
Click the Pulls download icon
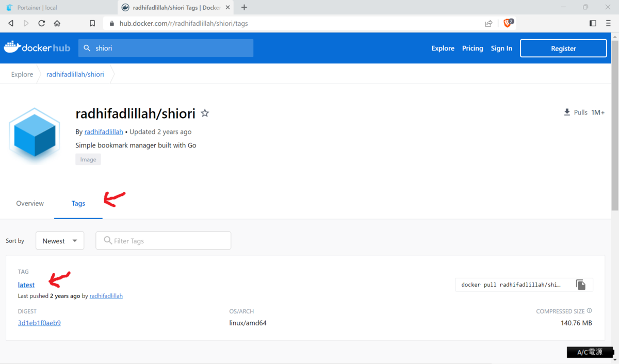click(567, 112)
